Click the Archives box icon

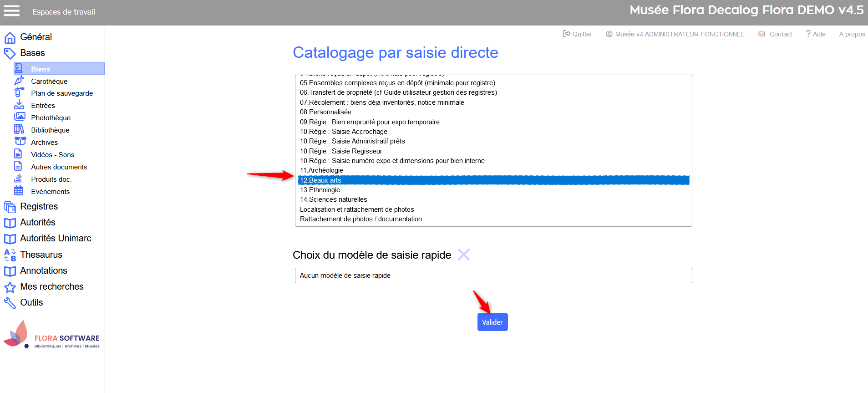[20, 142]
